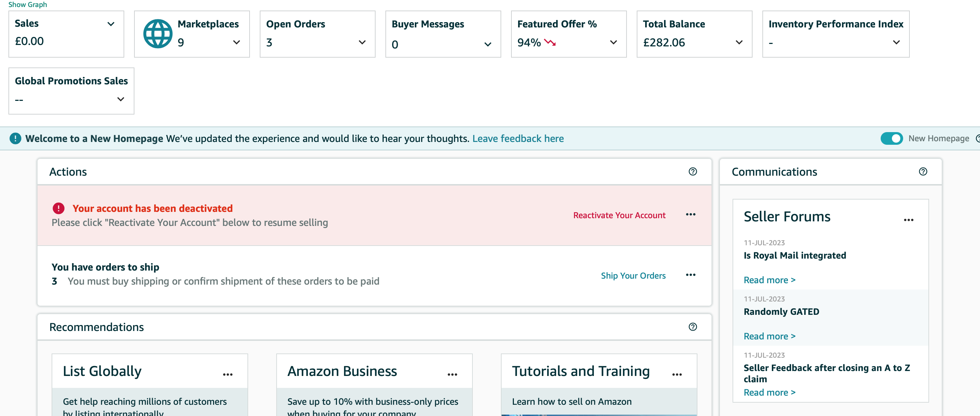980x416 pixels.
Task: Click the Show Graph link
Action: click(x=27, y=5)
